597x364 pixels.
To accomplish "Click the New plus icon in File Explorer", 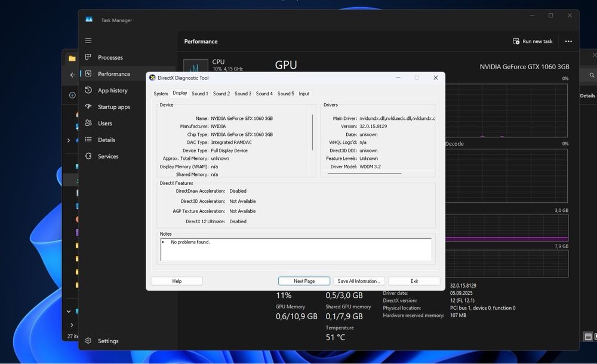I will pos(72,95).
